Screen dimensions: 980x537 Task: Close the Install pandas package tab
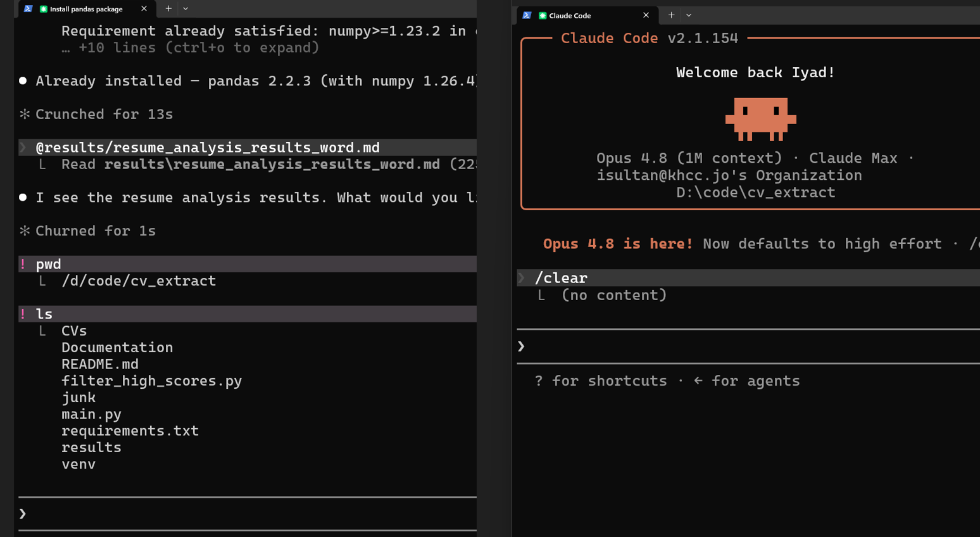[144, 9]
